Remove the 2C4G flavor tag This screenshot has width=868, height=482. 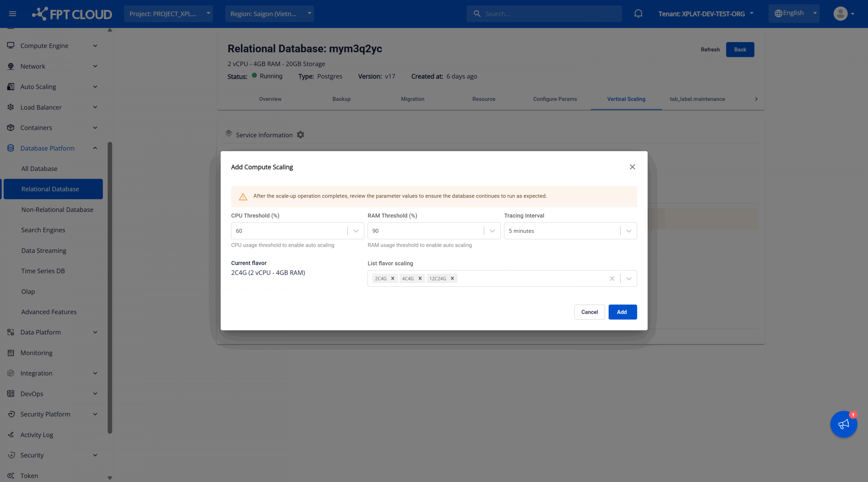click(x=393, y=278)
